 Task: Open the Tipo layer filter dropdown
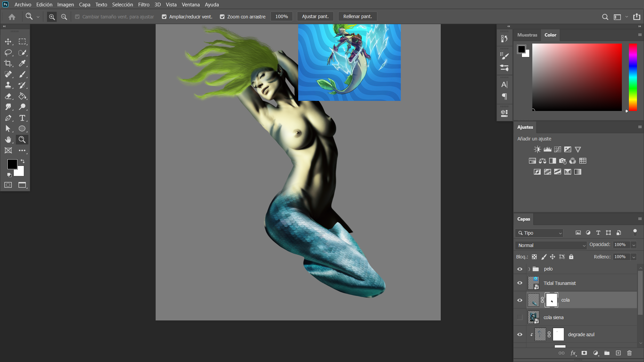539,233
